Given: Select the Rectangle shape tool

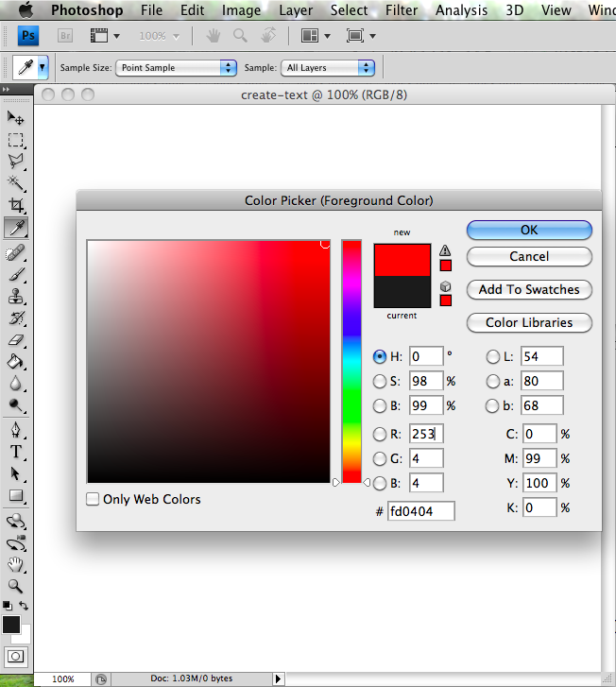Looking at the screenshot, I should tap(16, 495).
